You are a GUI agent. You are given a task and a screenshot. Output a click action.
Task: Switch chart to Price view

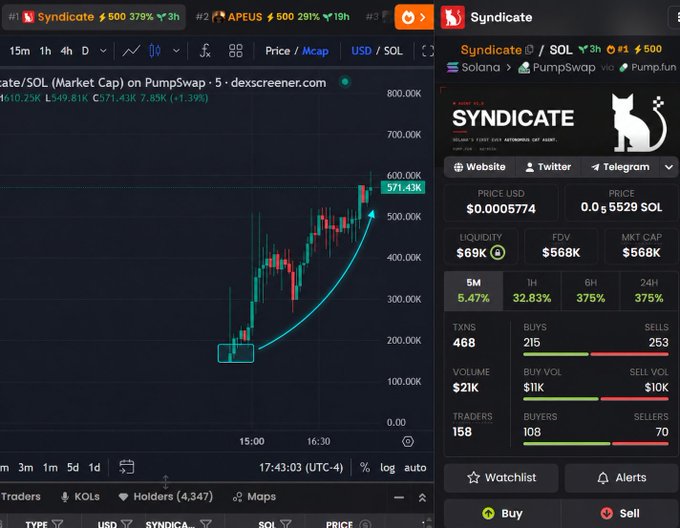(278, 51)
